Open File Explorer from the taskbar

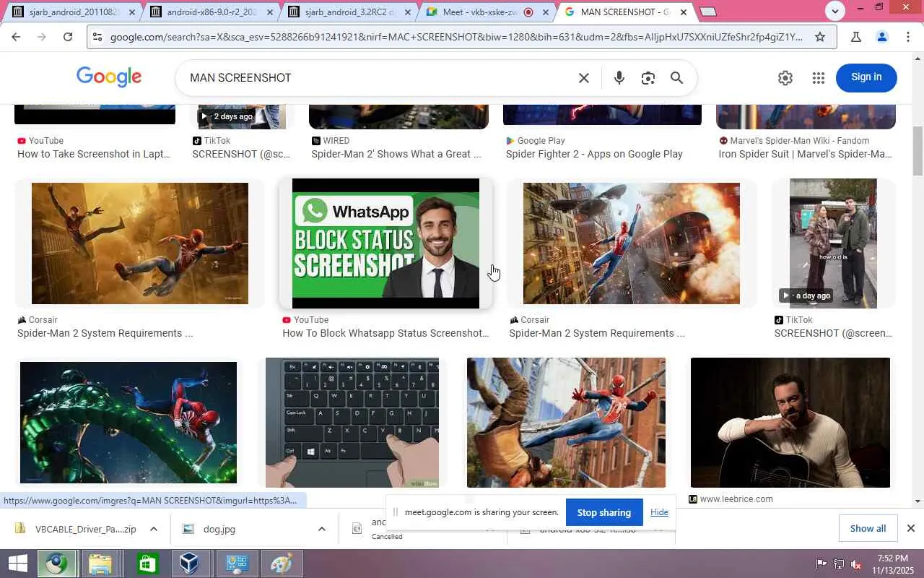point(100,564)
